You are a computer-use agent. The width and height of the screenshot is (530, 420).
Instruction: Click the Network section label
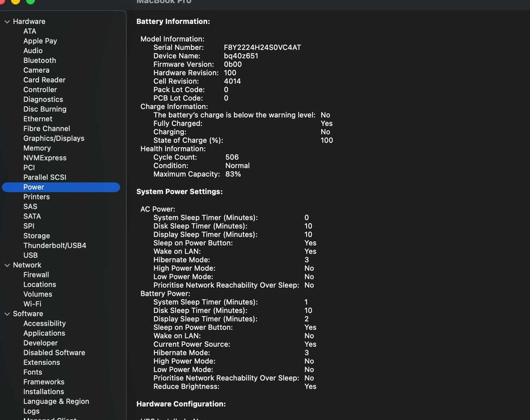pos(27,265)
